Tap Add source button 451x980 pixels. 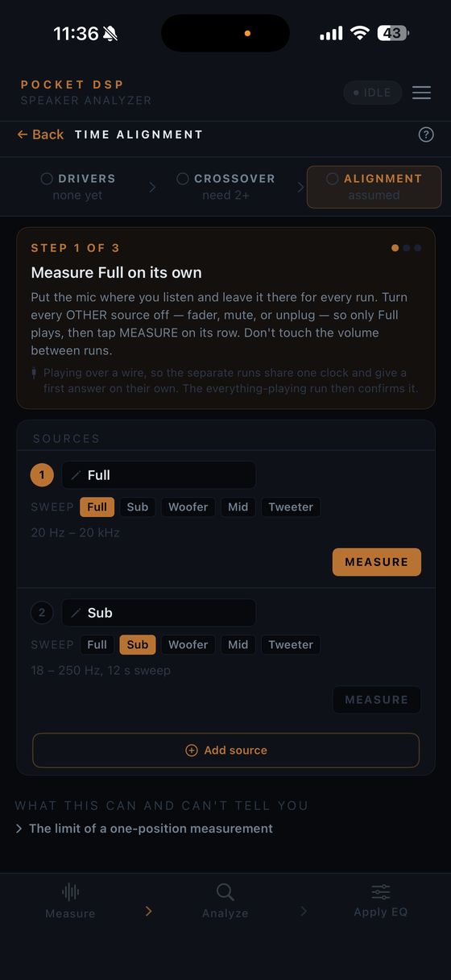pos(225,751)
